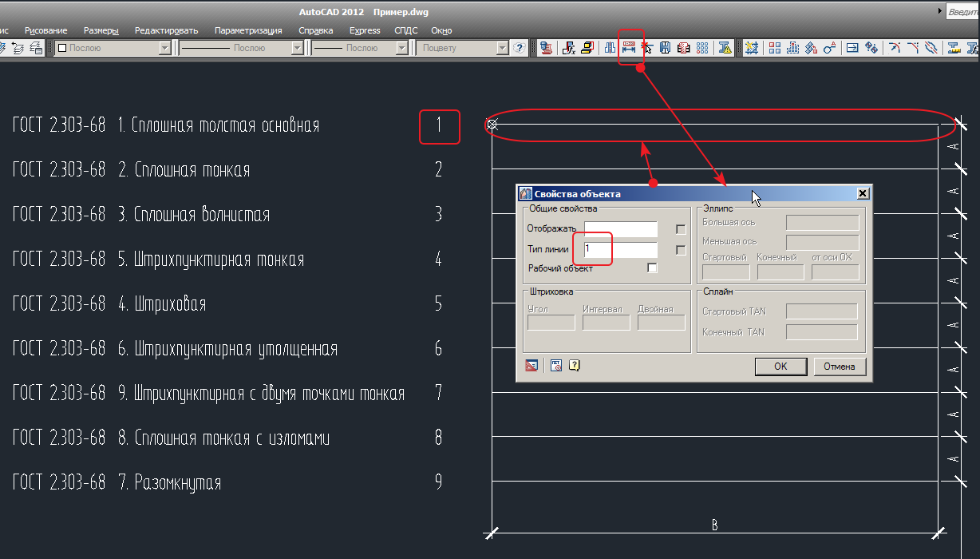Click text '7. Разомкнутая'
980x559 pixels.
[169, 483]
